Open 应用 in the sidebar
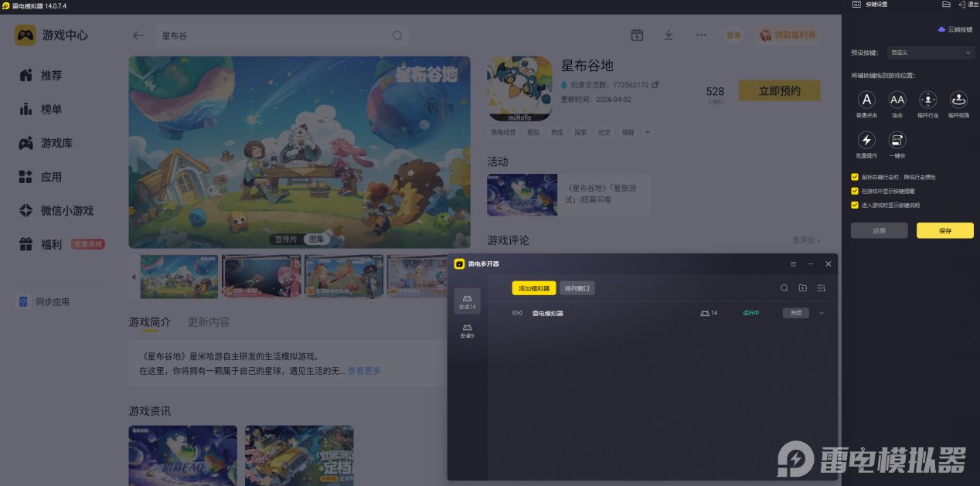Image resolution: width=980 pixels, height=486 pixels. coord(51,177)
